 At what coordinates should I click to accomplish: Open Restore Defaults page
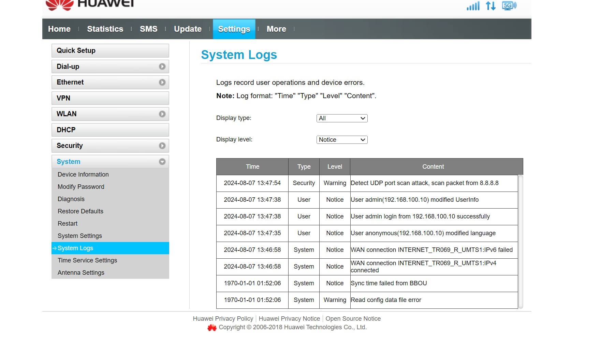pyautogui.click(x=81, y=211)
